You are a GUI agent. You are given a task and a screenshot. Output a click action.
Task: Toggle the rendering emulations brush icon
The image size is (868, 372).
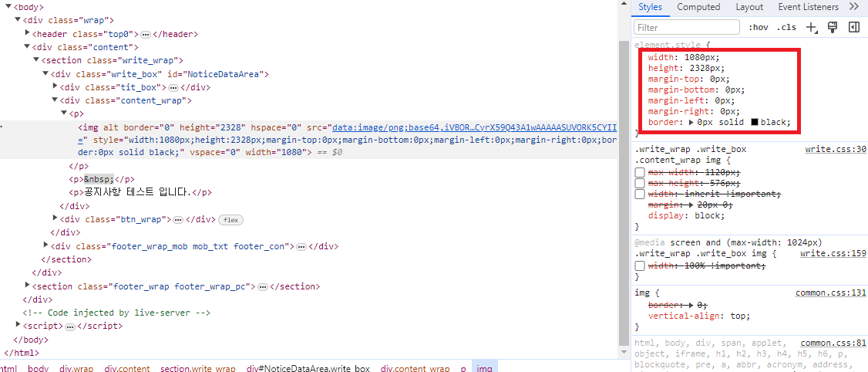click(x=832, y=27)
